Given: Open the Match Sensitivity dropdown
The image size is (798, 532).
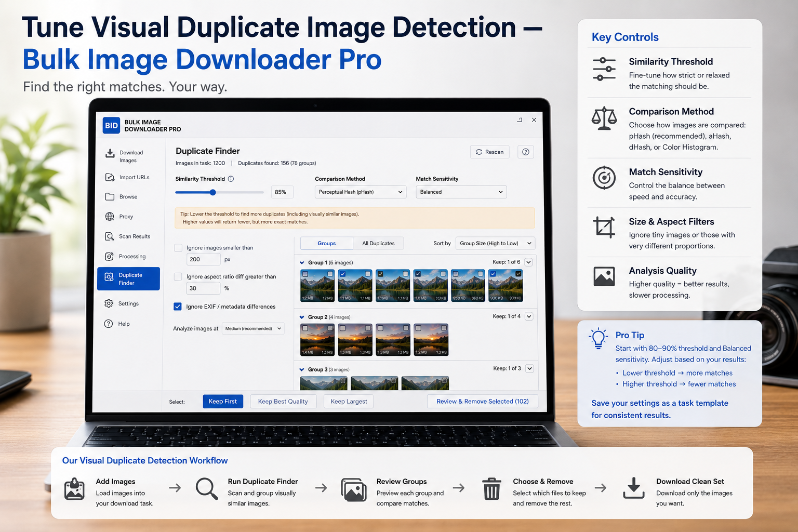Looking at the screenshot, I should [461, 192].
